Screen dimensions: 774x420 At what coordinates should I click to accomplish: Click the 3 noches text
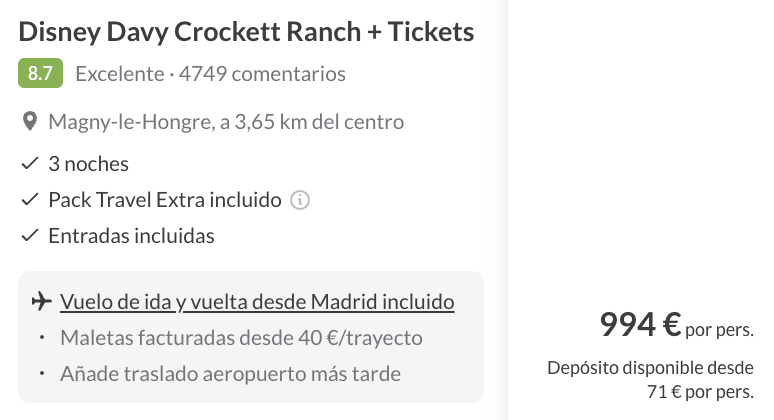coord(88,163)
